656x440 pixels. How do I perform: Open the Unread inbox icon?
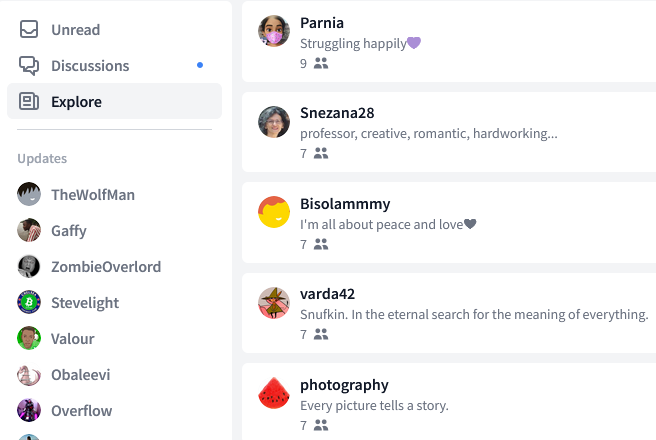tap(29, 30)
